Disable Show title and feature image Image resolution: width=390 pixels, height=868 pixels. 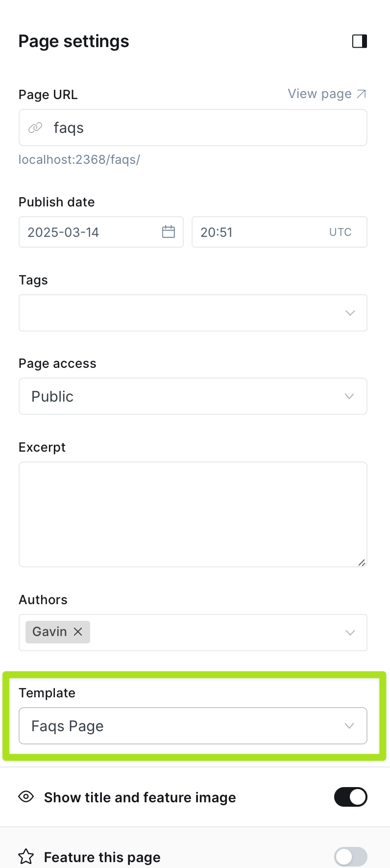(x=350, y=797)
